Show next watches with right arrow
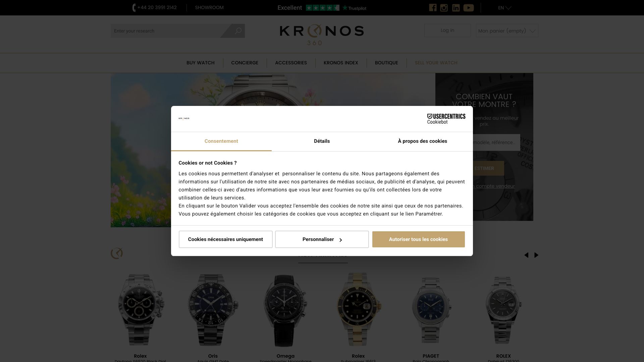Image resolution: width=644 pixels, height=362 pixels. pos(536,255)
